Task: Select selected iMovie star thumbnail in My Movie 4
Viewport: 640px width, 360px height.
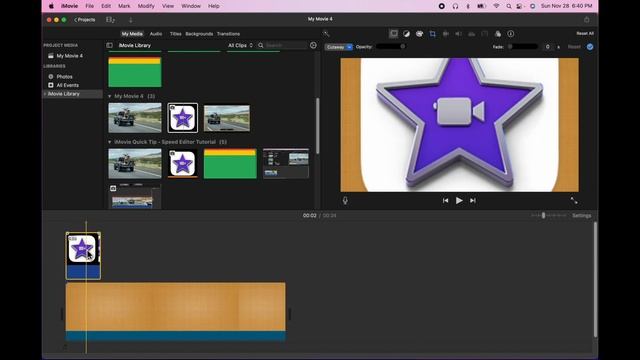Action: click(x=182, y=118)
